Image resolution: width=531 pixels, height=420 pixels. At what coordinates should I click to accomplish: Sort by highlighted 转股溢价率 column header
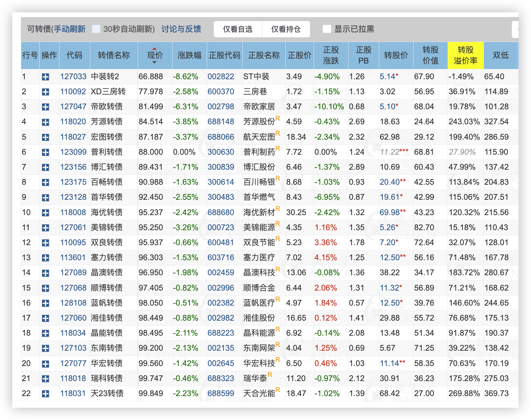pyautogui.click(x=465, y=55)
